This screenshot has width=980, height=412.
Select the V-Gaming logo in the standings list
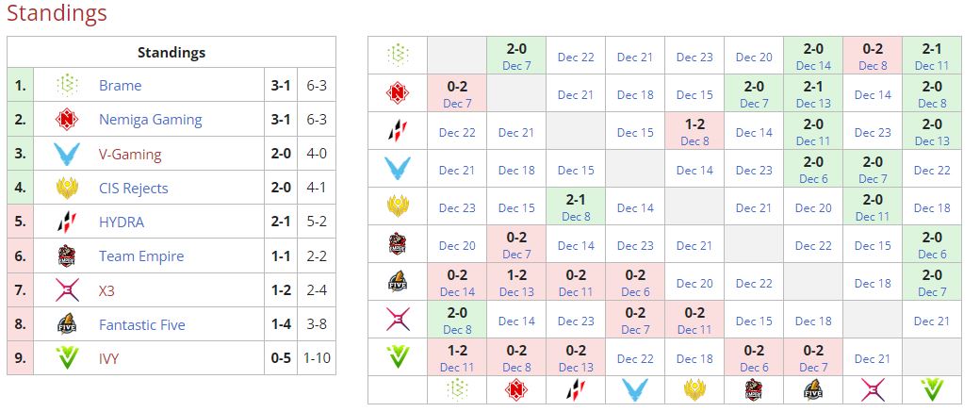tap(67, 154)
